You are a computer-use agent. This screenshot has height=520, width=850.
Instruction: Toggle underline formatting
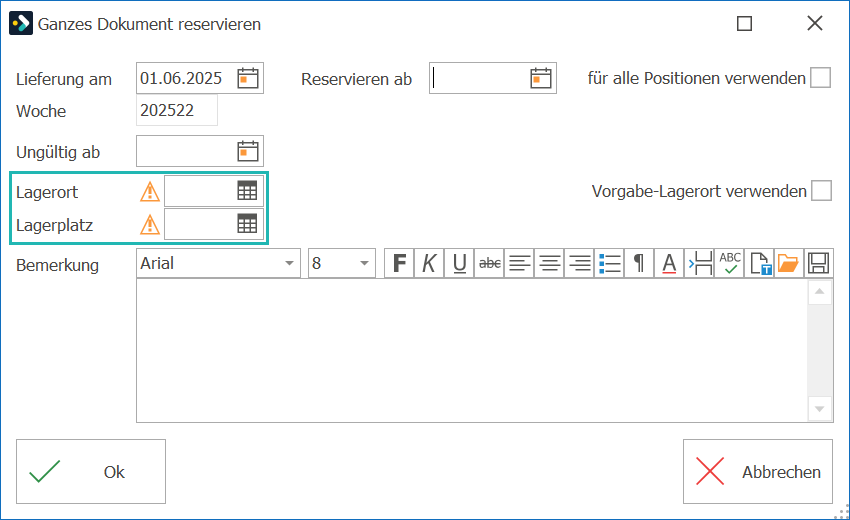(x=459, y=264)
